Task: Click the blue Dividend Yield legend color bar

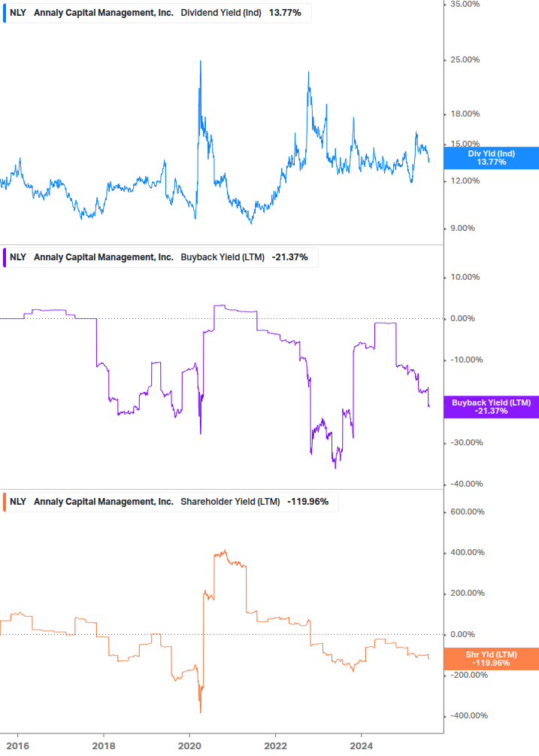Action: pyautogui.click(x=5, y=13)
